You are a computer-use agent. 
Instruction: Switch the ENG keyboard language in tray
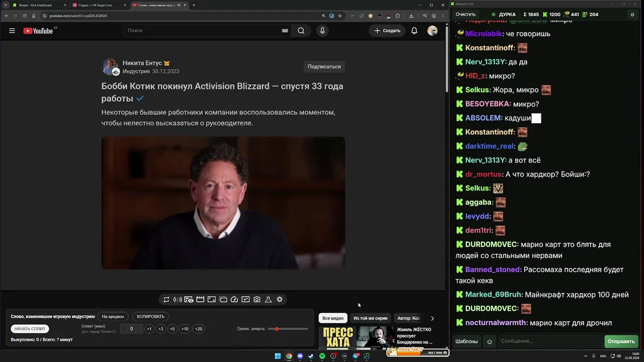coord(603,356)
